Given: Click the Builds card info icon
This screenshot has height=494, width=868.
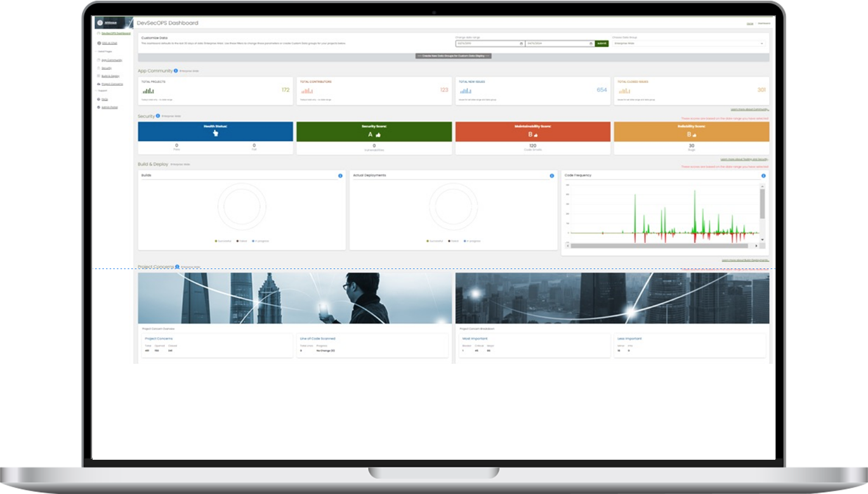Looking at the screenshot, I should [x=340, y=176].
